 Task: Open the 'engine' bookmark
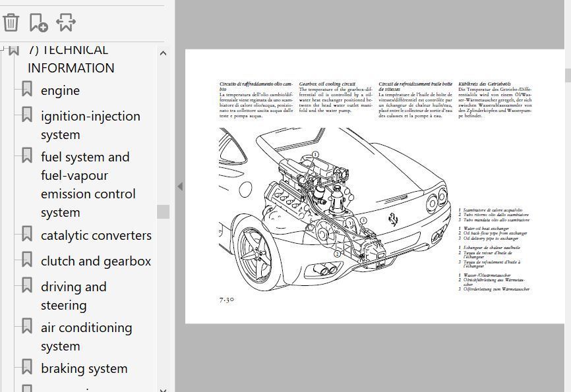click(60, 91)
